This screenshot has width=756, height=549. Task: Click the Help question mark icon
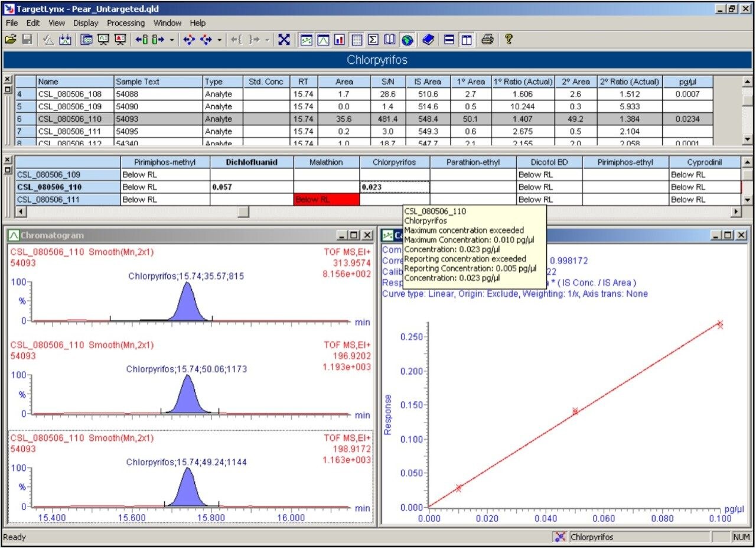click(508, 40)
